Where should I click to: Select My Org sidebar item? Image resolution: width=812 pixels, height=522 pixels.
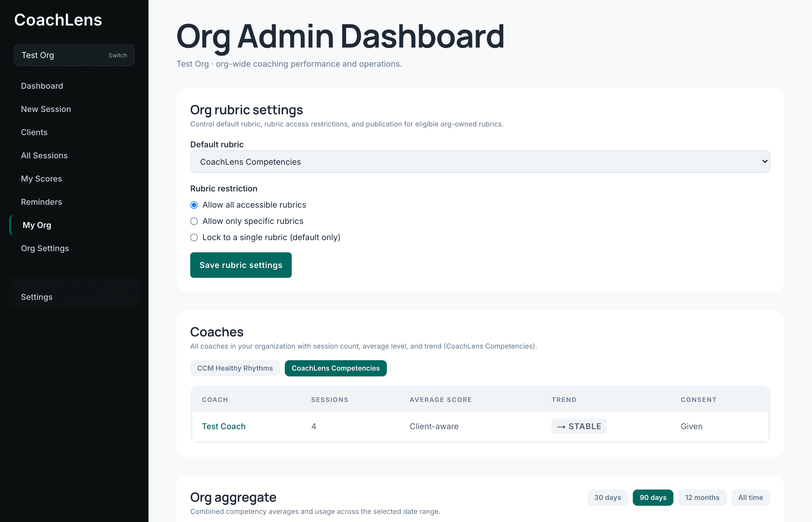click(x=37, y=225)
